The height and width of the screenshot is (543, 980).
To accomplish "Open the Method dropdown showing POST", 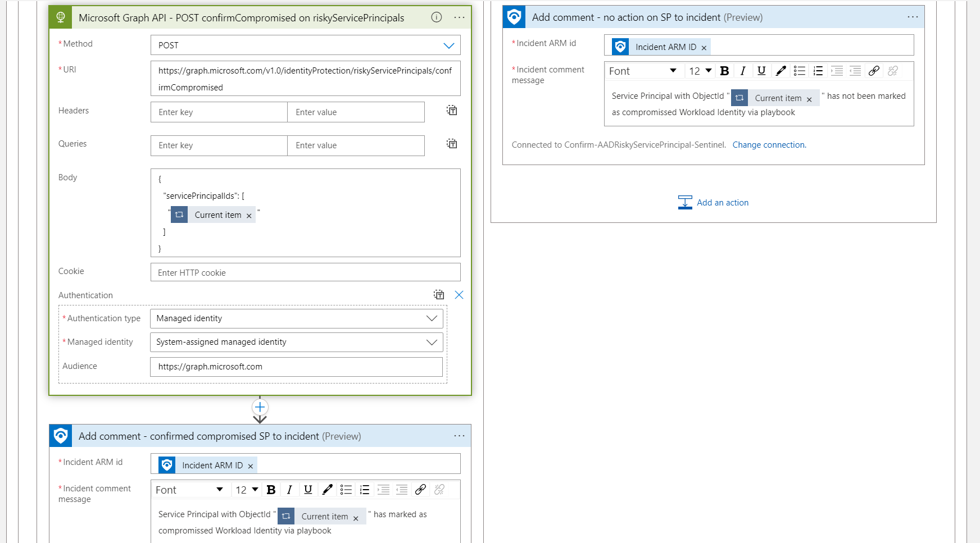I will (305, 45).
